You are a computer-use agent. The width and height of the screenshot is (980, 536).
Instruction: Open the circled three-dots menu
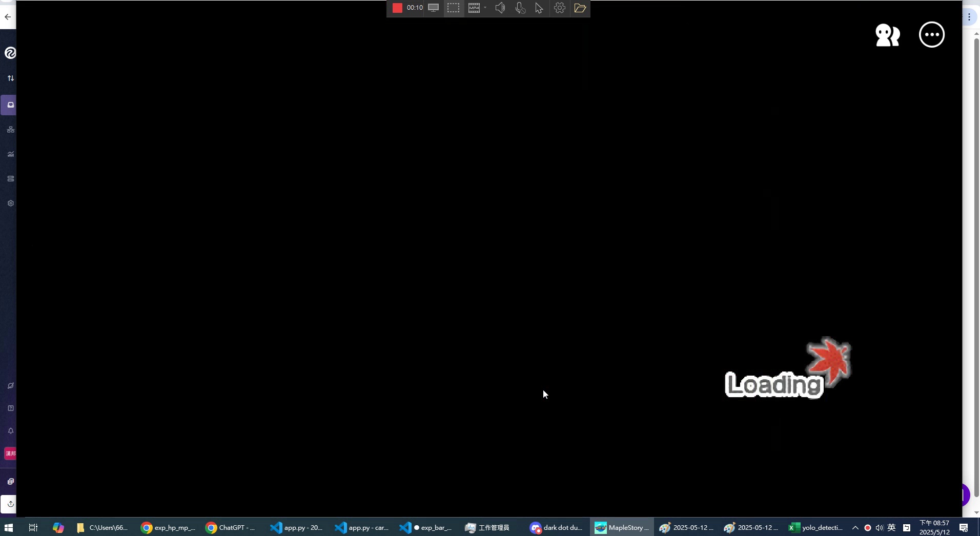point(931,35)
